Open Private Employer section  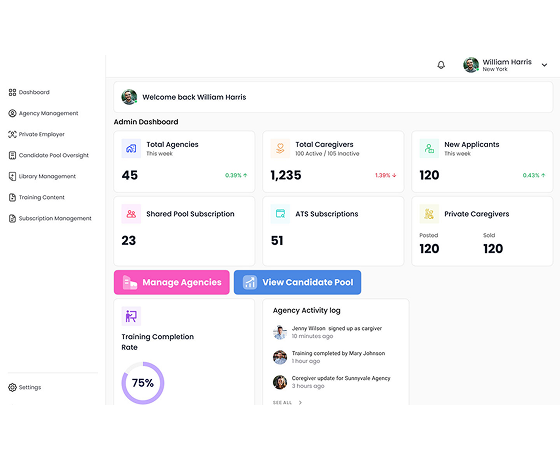36,134
